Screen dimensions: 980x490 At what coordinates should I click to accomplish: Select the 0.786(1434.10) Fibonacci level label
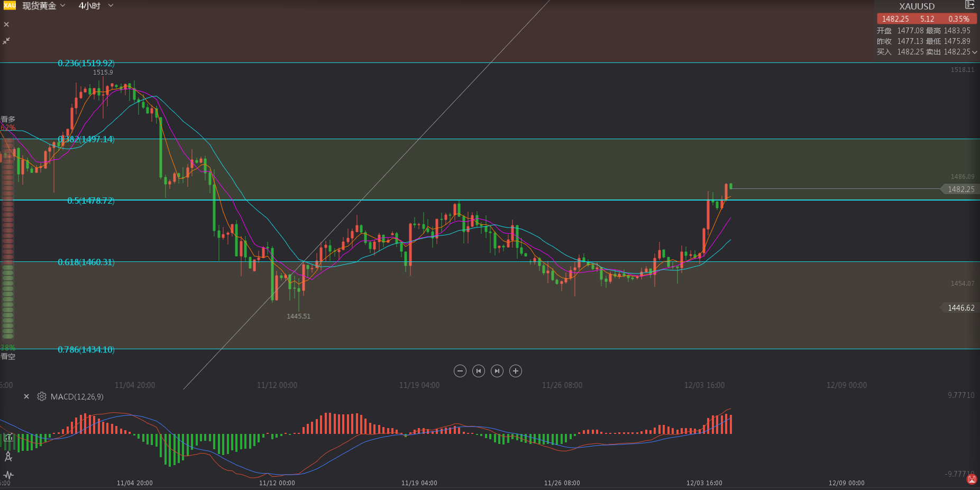86,350
